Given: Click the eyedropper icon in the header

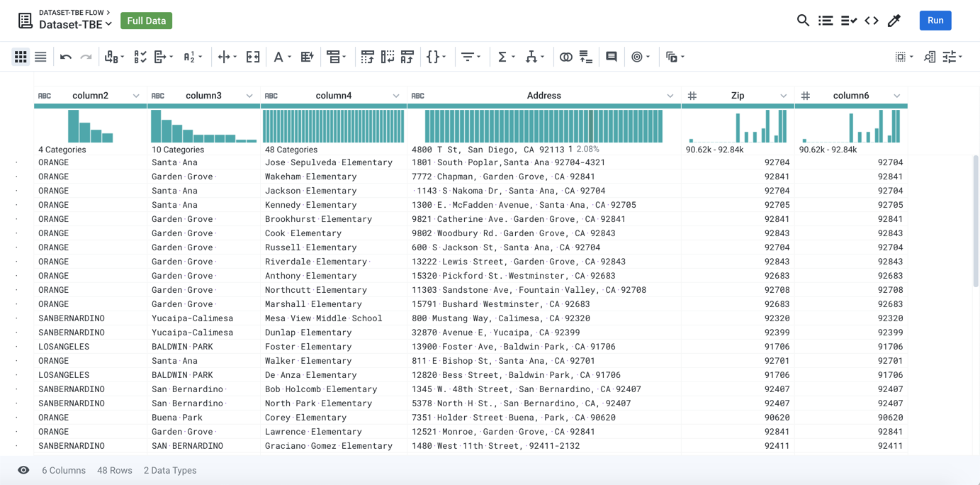Looking at the screenshot, I should click(894, 21).
